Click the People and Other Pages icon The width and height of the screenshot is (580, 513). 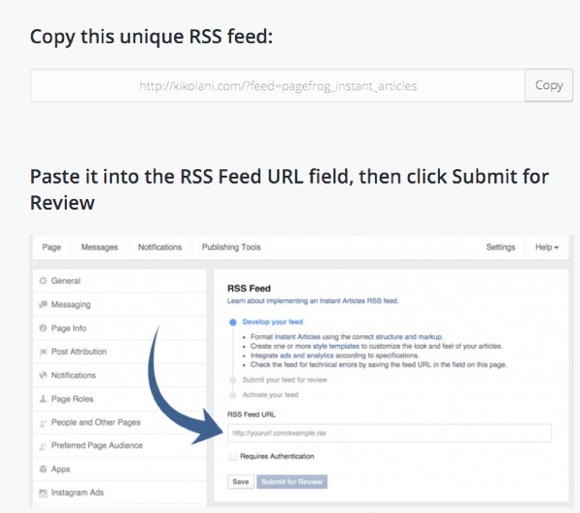43,422
